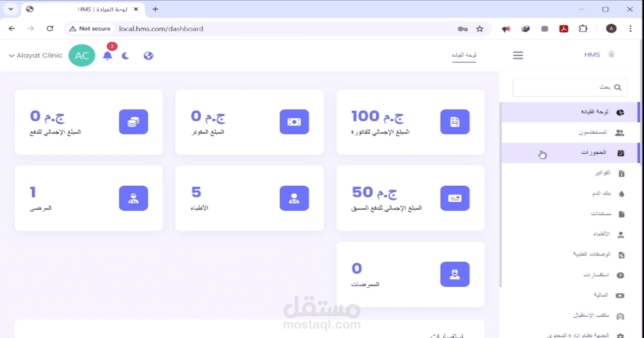
Task: Close the HMS browser tab
Action: pos(136,9)
